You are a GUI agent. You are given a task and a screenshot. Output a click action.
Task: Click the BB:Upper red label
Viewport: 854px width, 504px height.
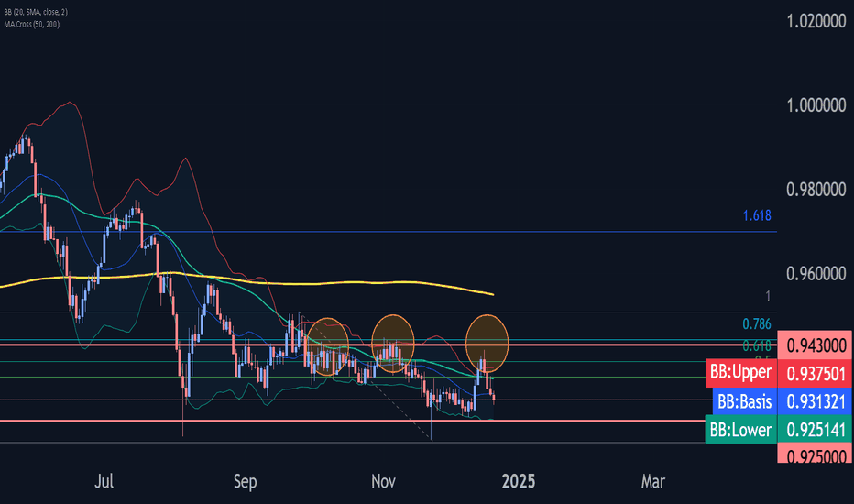740,373
